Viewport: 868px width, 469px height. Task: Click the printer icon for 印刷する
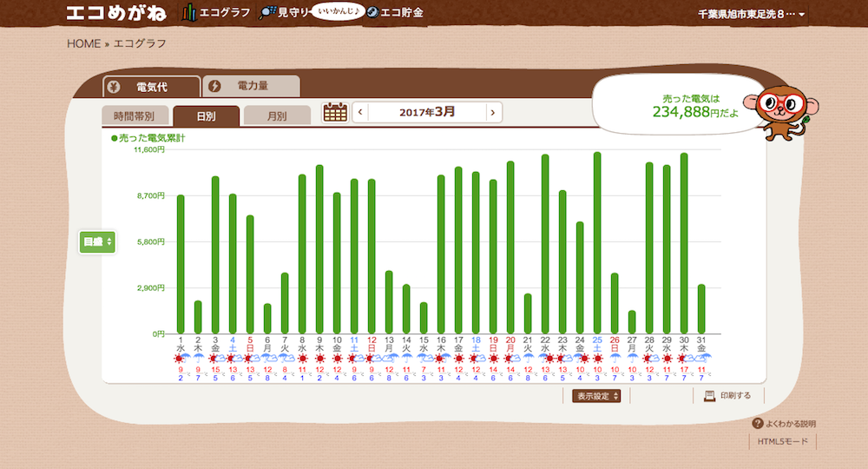coord(709,396)
